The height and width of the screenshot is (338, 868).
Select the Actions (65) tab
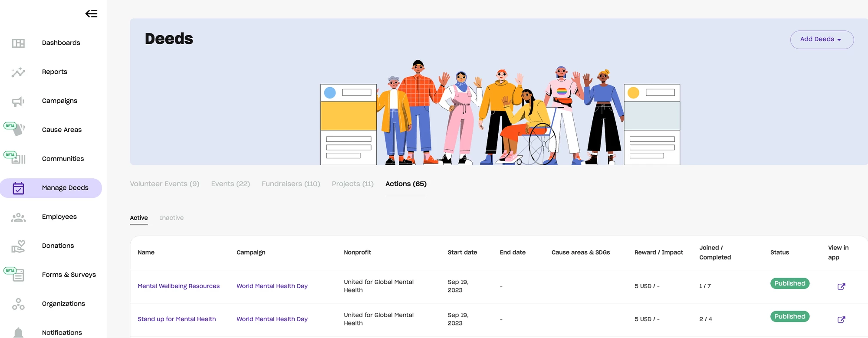coord(406,184)
